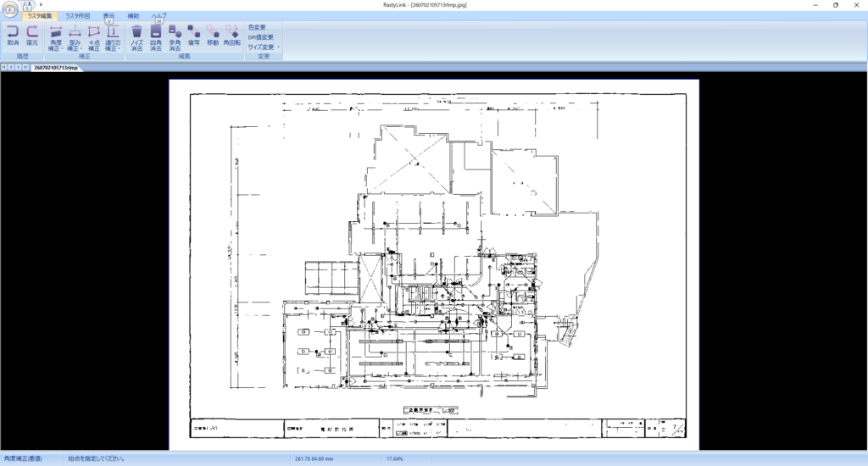Open the 表示 ribbon tab
The height and width of the screenshot is (466, 868).
click(109, 16)
